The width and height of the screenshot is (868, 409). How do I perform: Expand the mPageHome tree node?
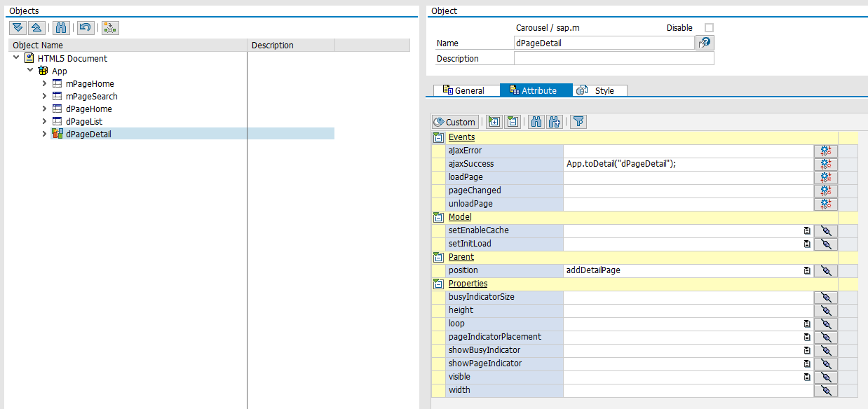[x=43, y=84]
